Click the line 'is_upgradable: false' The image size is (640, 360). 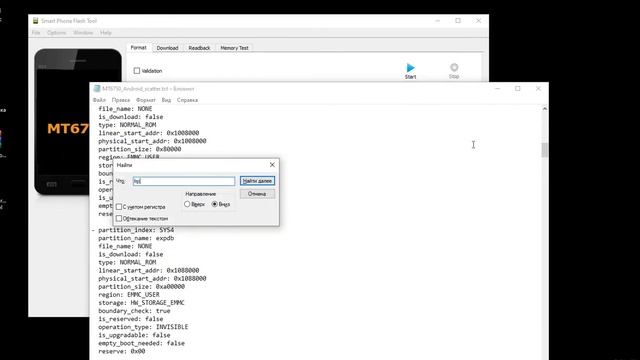tap(134, 335)
